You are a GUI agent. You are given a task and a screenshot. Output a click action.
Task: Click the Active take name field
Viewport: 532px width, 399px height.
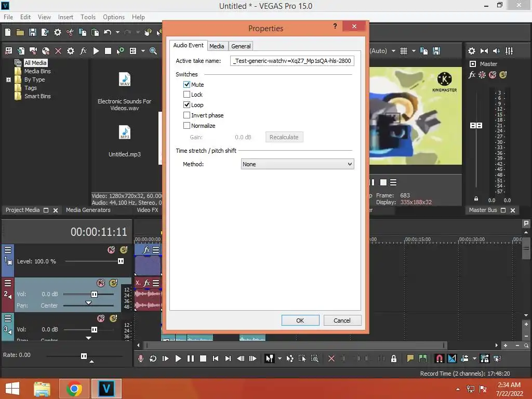(292, 61)
